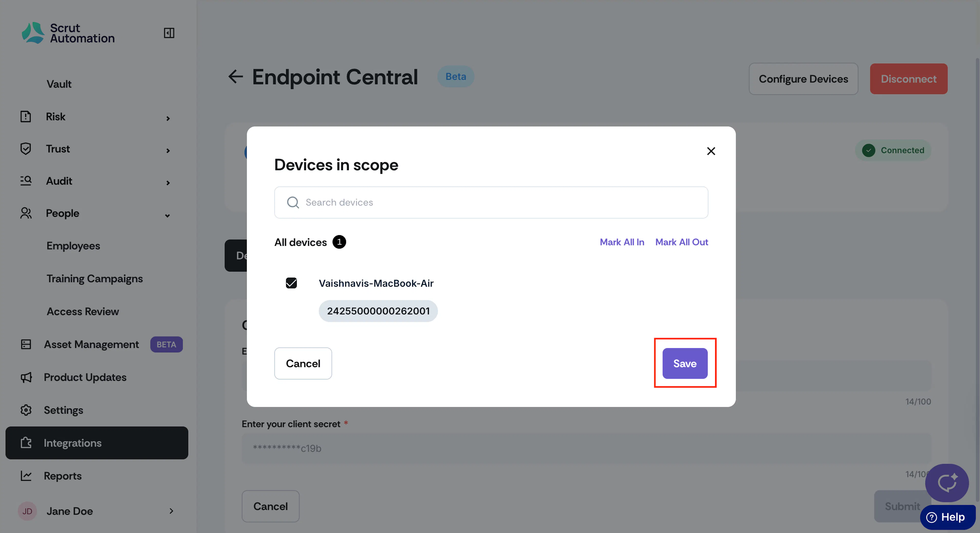Click the Reports chart icon
The image size is (980, 533).
tap(26, 476)
